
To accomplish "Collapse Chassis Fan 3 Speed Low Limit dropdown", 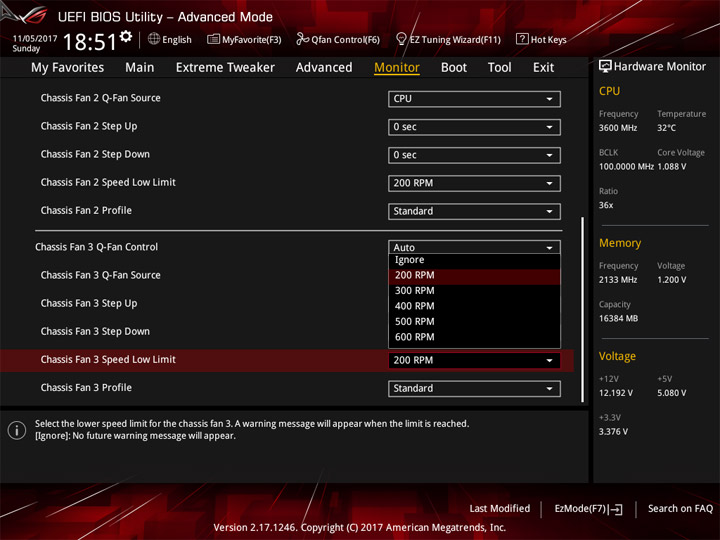I will pyautogui.click(x=474, y=360).
